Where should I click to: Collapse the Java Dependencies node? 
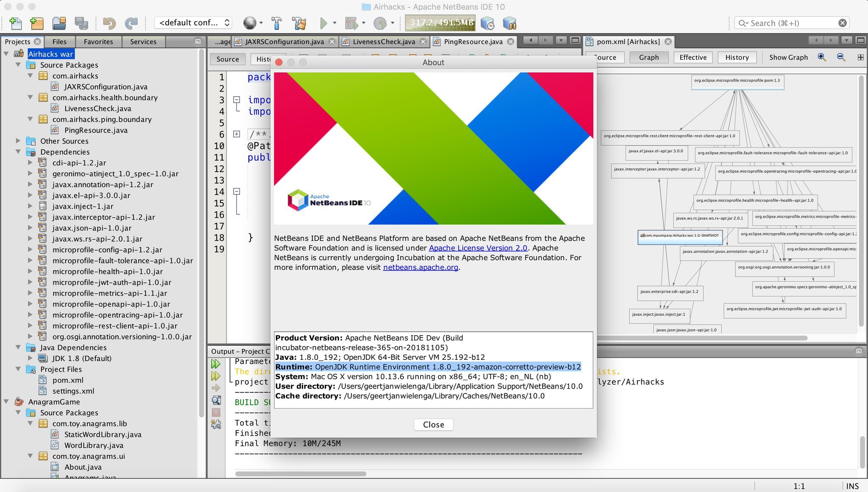(x=18, y=347)
